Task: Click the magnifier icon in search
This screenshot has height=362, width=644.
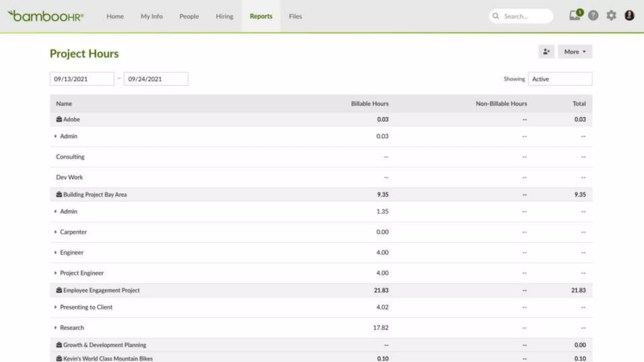Action: (496, 16)
